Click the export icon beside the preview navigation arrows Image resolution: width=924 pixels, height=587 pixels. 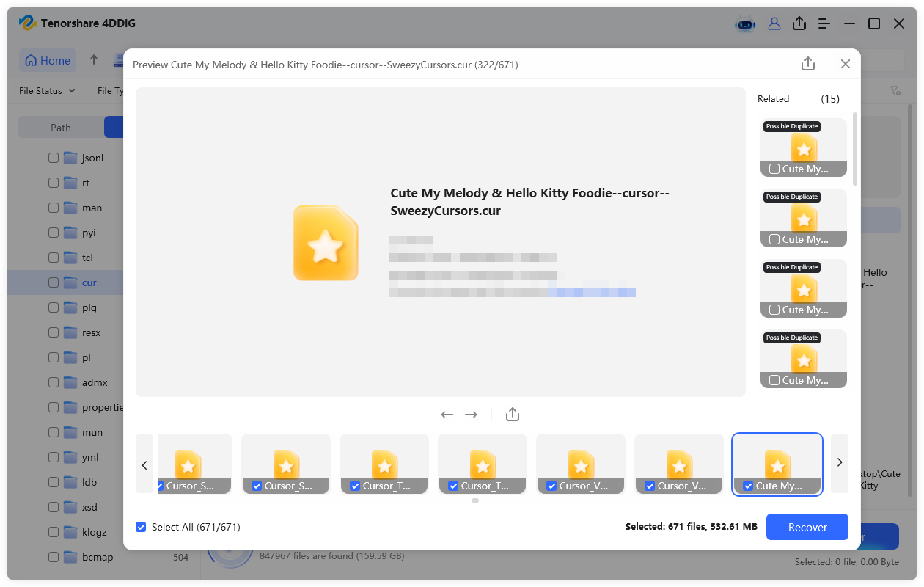click(513, 415)
